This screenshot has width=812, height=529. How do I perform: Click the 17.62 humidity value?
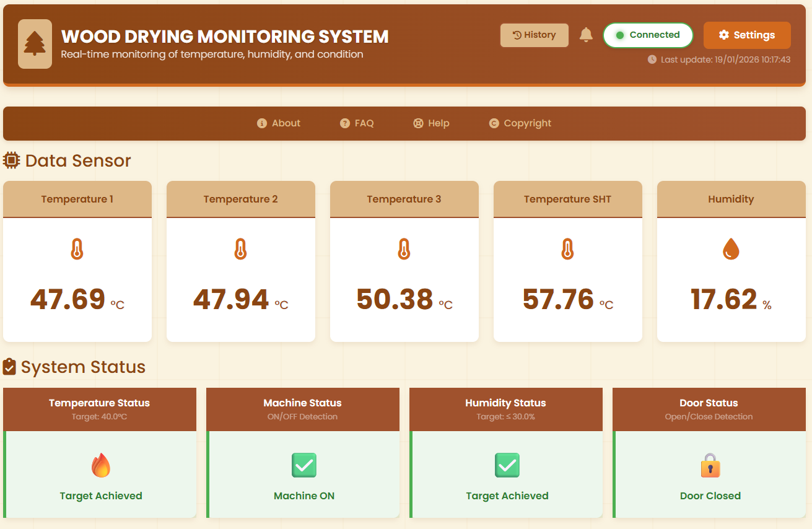(724, 300)
